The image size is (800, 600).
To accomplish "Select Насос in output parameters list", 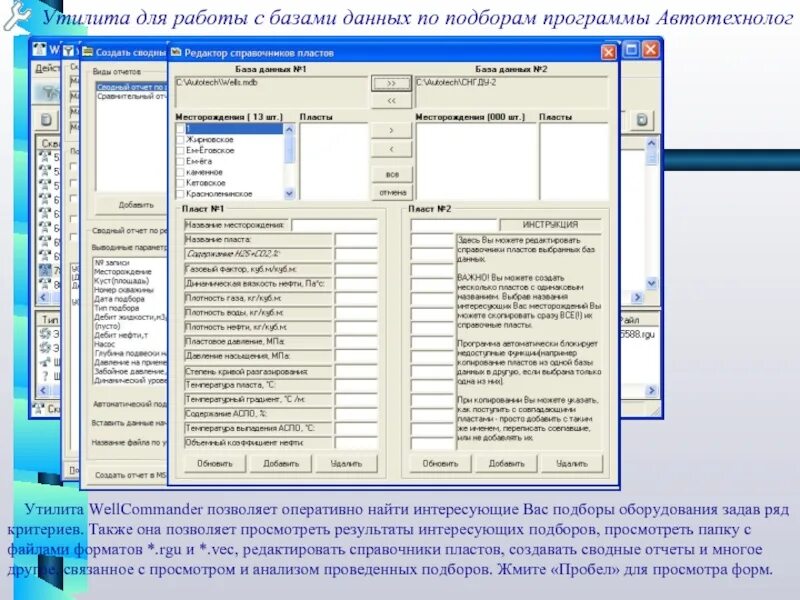I will pos(105,344).
